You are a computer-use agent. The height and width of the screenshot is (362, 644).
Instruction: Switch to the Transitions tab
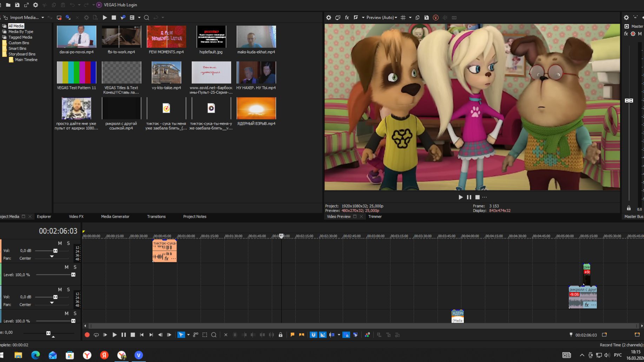[x=156, y=217]
